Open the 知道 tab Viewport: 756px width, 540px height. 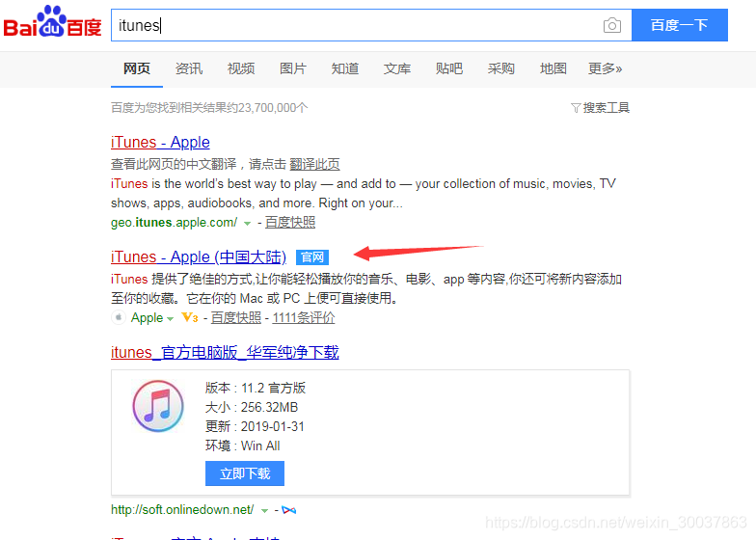(345, 68)
